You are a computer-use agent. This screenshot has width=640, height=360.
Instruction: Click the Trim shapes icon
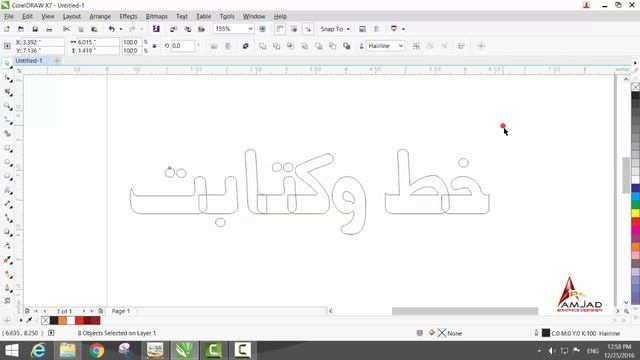tap(276, 46)
